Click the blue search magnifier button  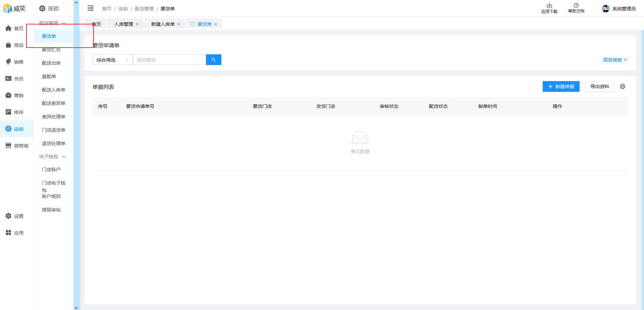click(213, 60)
